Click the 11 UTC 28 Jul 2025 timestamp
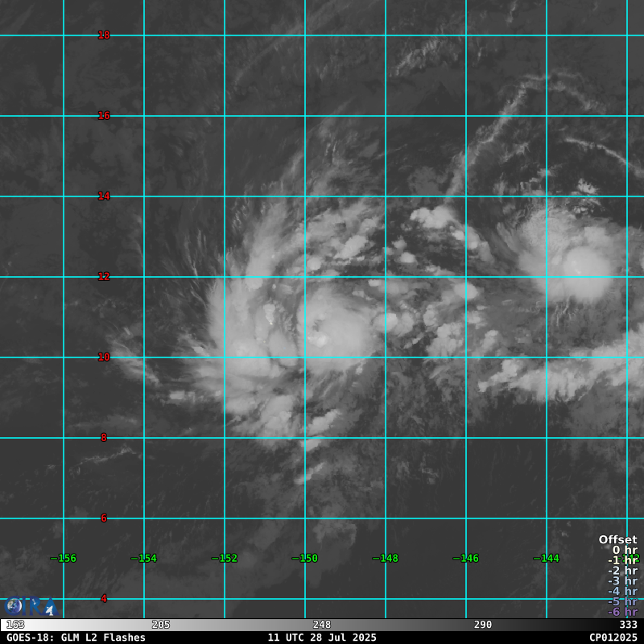This screenshot has width=644, height=644. [x=322, y=638]
